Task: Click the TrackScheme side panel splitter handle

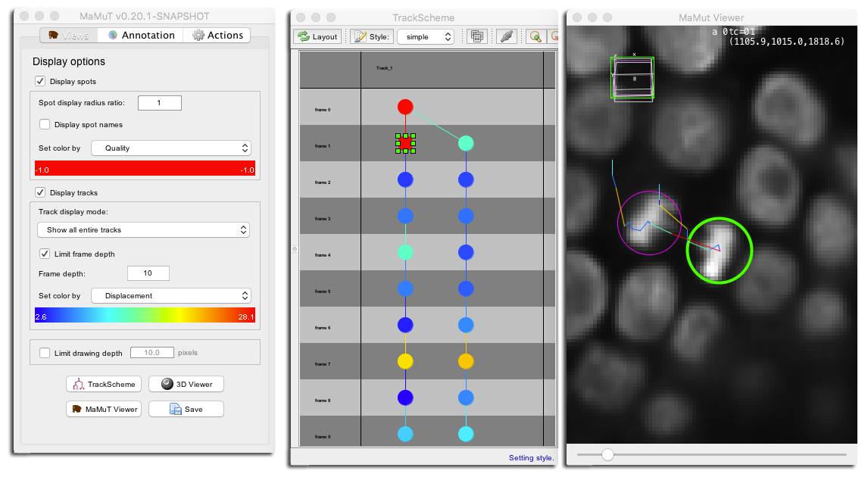Action: [295, 249]
